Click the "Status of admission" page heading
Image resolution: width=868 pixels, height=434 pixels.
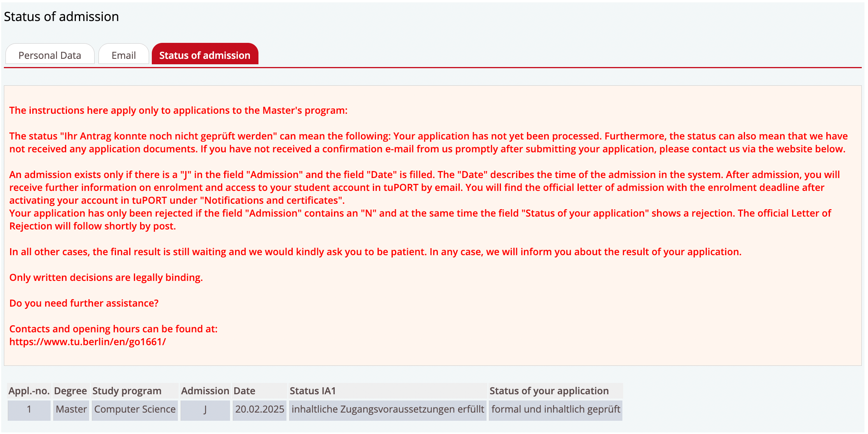pos(61,17)
